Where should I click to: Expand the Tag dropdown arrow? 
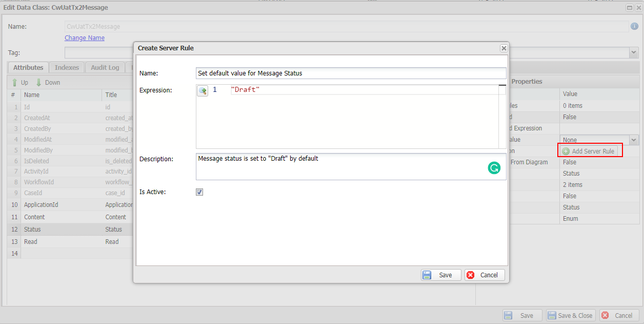click(634, 52)
